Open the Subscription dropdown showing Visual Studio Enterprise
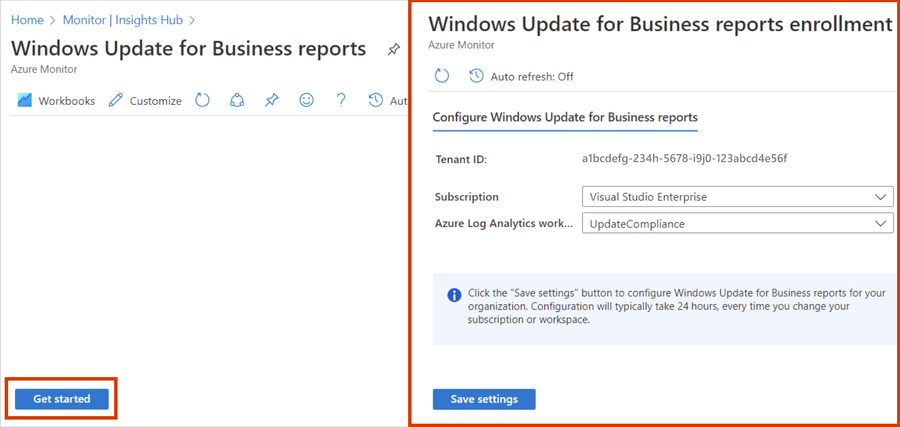 click(738, 197)
